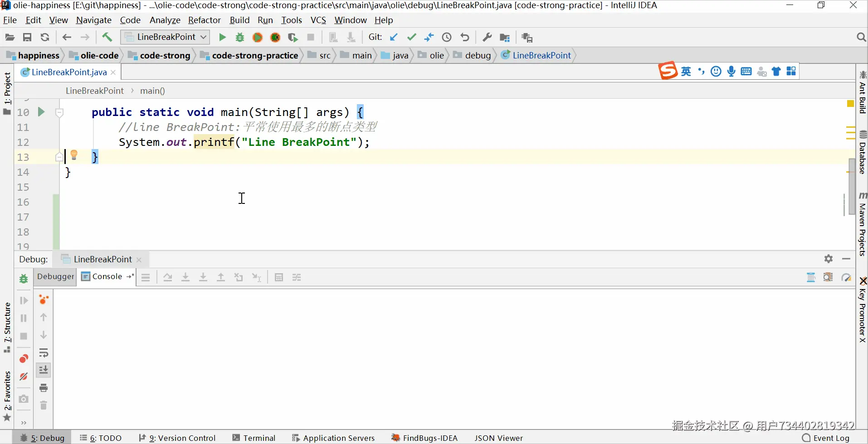Print console output with the printer icon
Image resolution: width=868 pixels, height=444 pixels.
(44, 388)
